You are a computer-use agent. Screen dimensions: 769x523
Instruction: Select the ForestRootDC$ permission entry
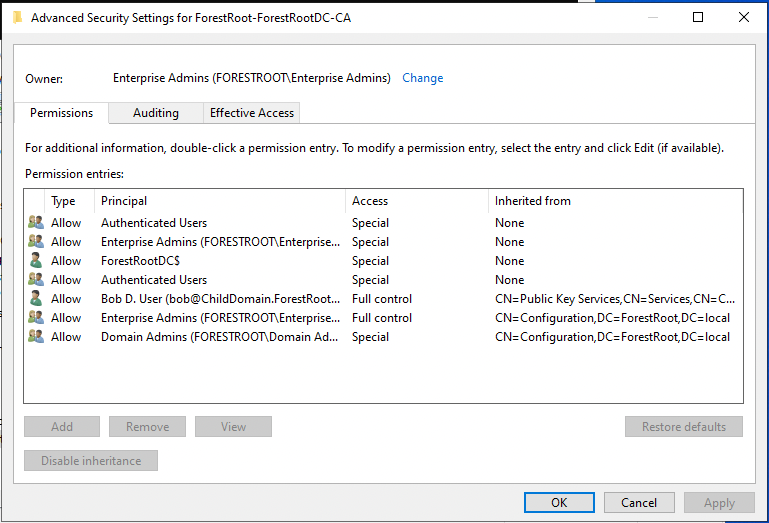point(383,261)
